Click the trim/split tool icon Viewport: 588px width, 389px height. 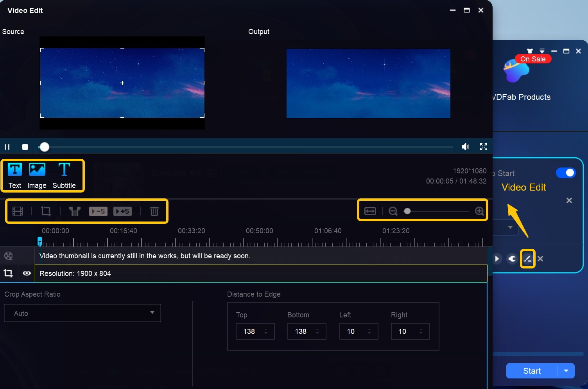[74, 211]
